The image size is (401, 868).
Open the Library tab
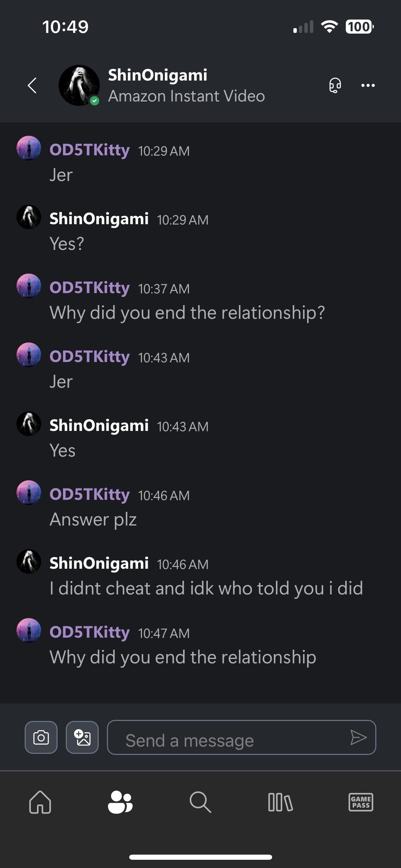(x=280, y=802)
